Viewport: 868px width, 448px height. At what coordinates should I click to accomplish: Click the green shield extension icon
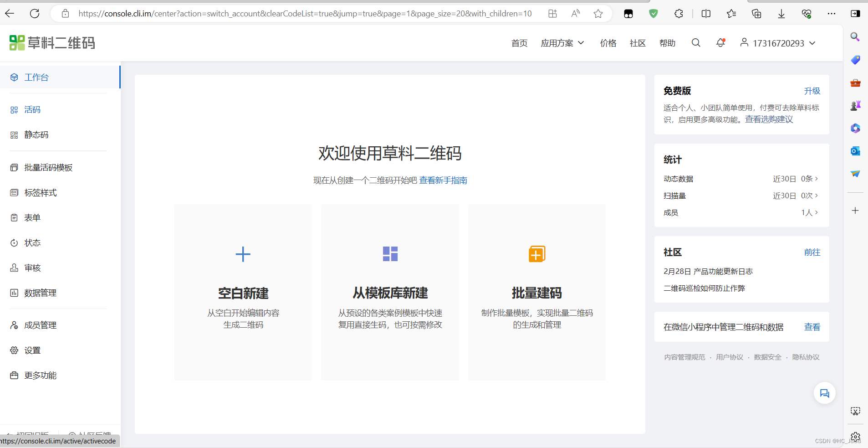click(x=654, y=14)
